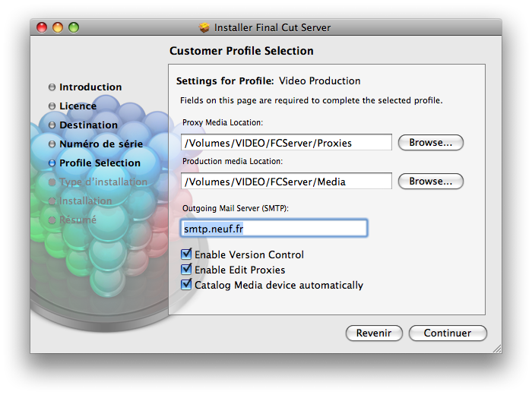Toggle the Enable Edit Proxies checkbox
This screenshot has height=395, width=532.
point(186,269)
